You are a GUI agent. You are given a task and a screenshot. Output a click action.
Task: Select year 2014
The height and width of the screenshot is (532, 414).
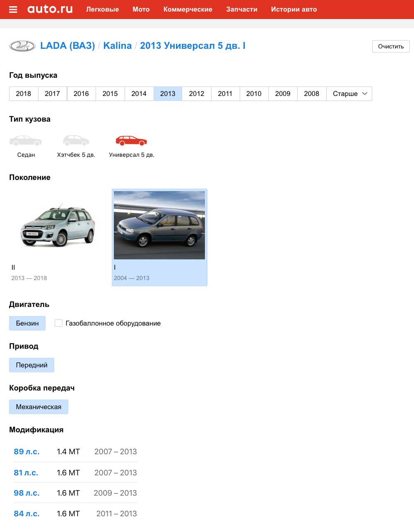pyautogui.click(x=139, y=93)
